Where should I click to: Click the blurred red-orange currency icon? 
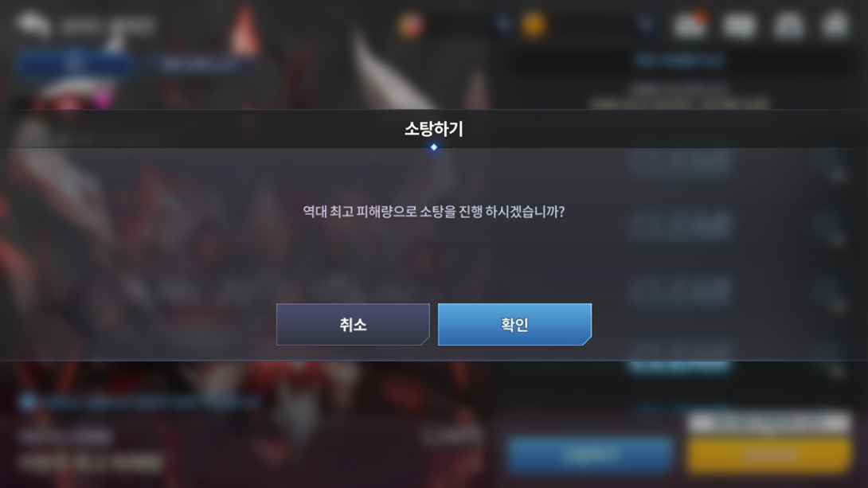[411, 25]
